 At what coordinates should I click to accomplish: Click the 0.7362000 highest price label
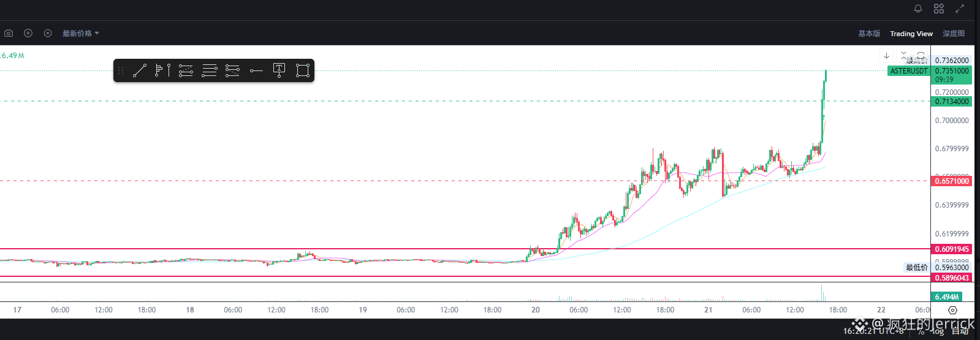point(952,61)
